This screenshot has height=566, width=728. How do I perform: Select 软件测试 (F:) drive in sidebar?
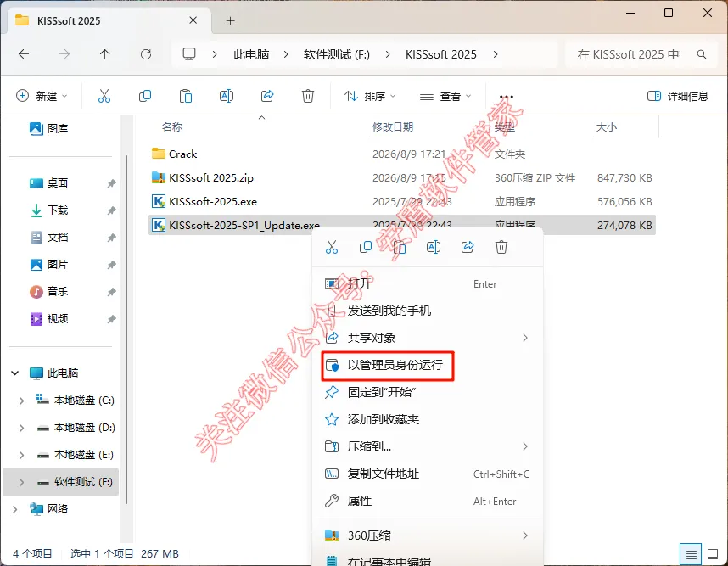point(60,482)
